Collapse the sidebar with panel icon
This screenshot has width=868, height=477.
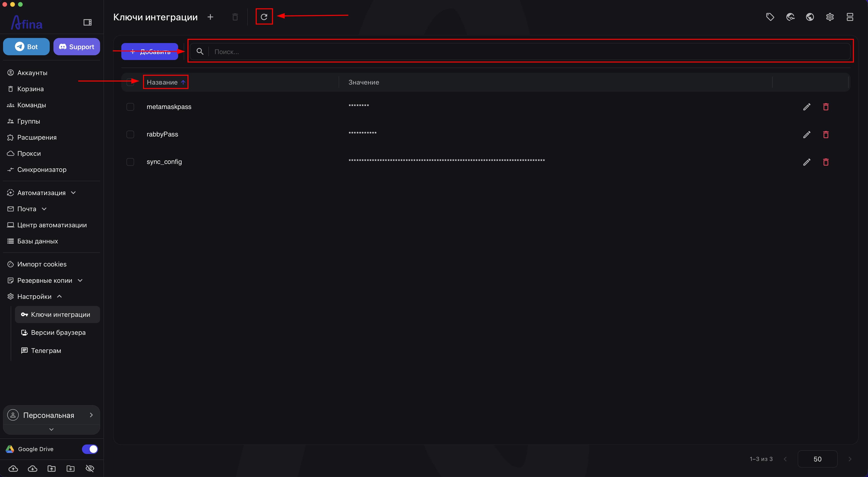click(88, 22)
